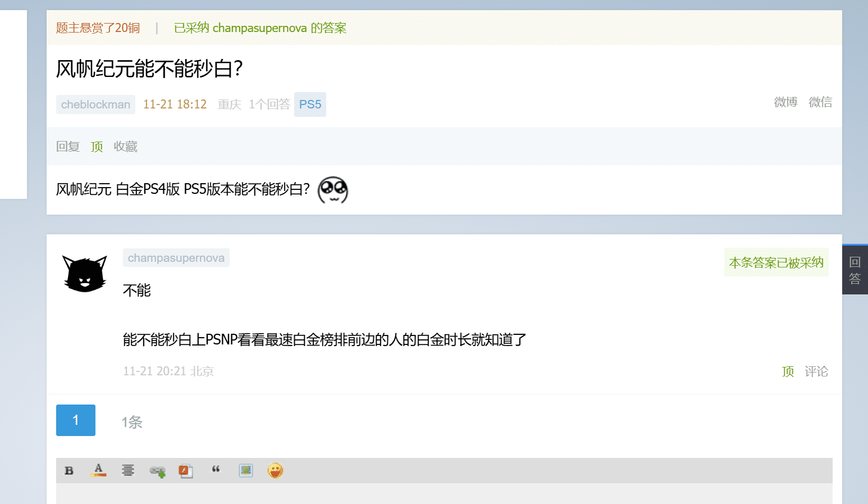Click the PS5 tag on the question
Image resolution: width=868 pixels, height=504 pixels.
coord(310,105)
